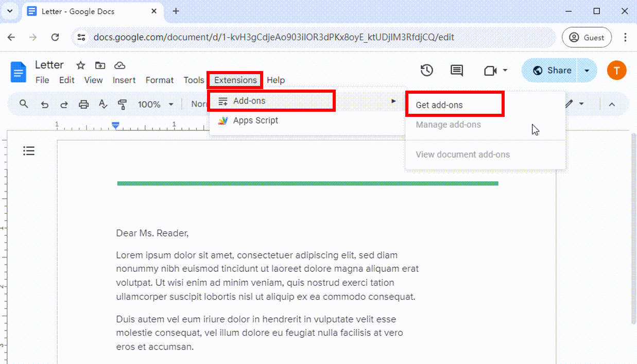Open the Edit menu
This screenshot has height=364, width=637.
click(67, 80)
